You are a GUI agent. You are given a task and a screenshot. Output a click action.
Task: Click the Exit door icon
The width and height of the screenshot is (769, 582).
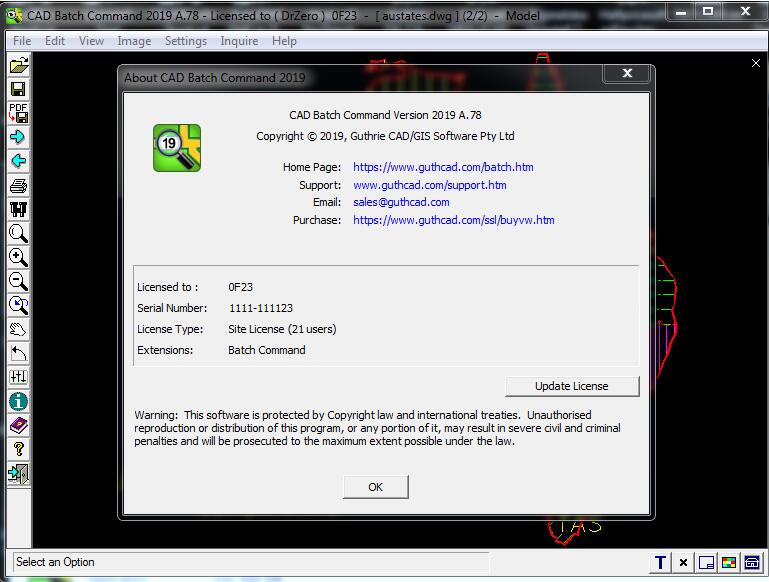point(19,473)
